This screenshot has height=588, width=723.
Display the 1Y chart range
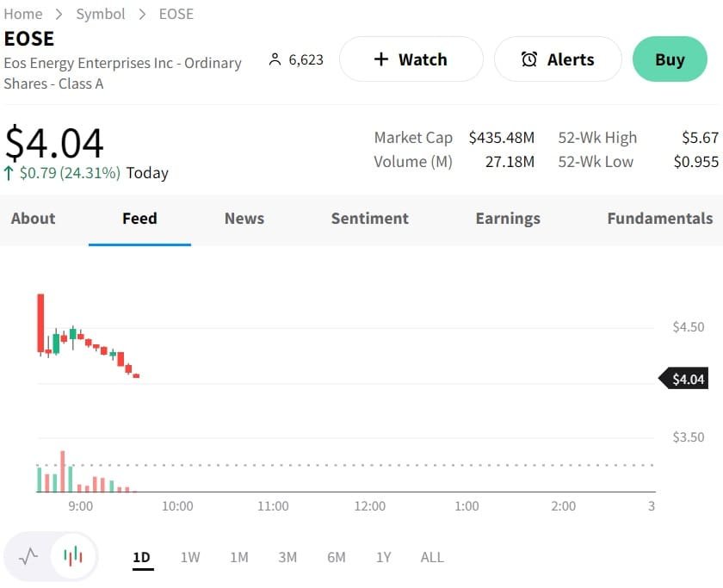[384, 557]
